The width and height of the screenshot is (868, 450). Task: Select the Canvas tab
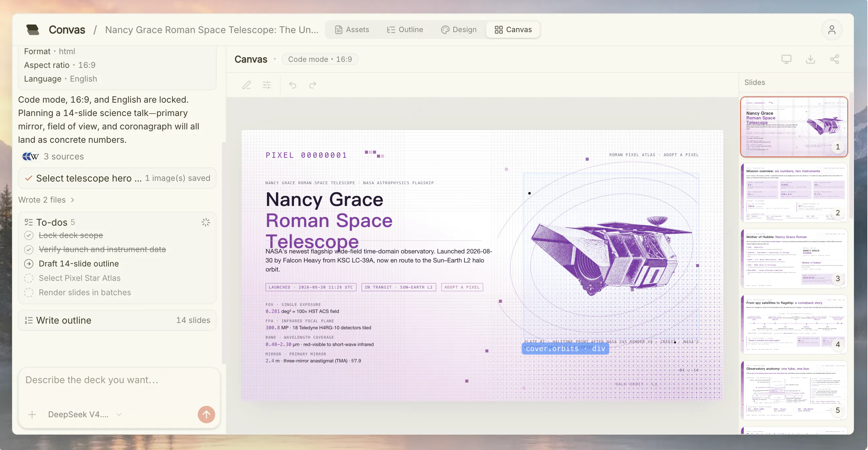[x=513, y=30]
